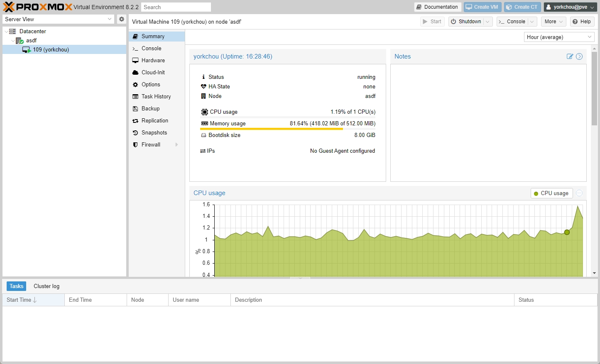
Task: Sort by Description column header
Action: coord(372,300)
